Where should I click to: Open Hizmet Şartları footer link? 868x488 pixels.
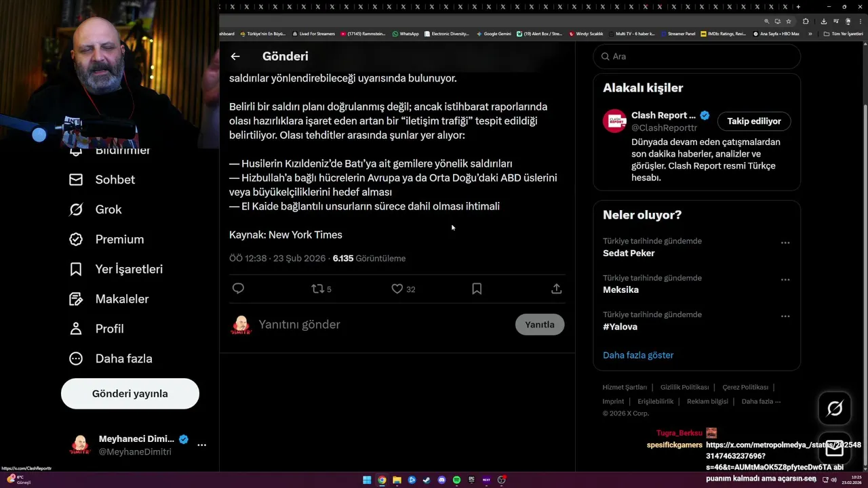[625, 387]
